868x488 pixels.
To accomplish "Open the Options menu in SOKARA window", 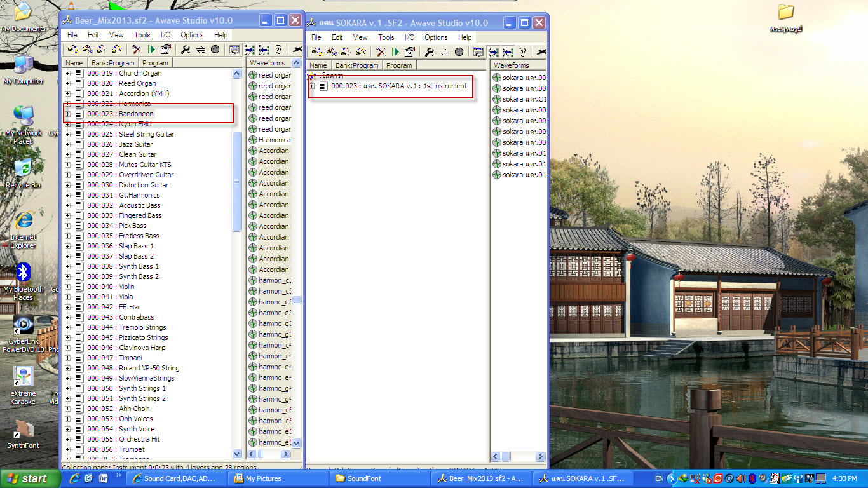I will point(436,37).
